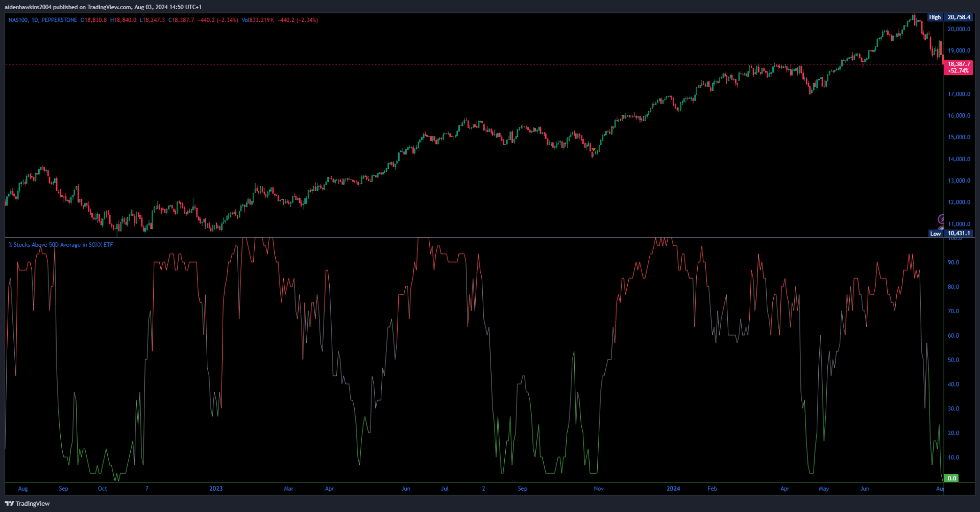Click the green 0.0 indicator value badge

point(951,478)
